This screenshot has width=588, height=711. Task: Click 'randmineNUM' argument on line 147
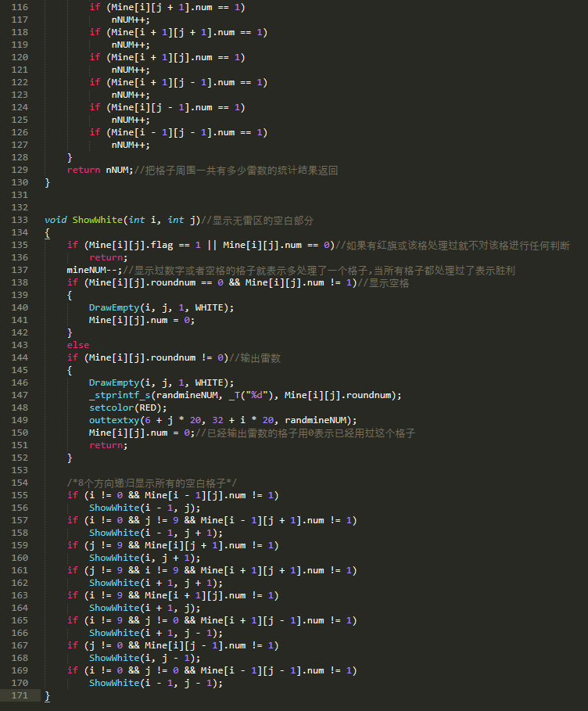pos(187,396)
